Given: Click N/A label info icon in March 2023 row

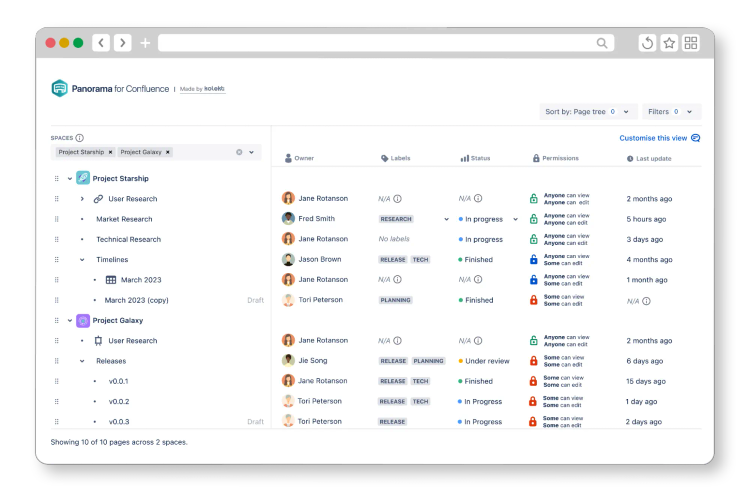Looking at the screenshot, I should coord(397,280).
